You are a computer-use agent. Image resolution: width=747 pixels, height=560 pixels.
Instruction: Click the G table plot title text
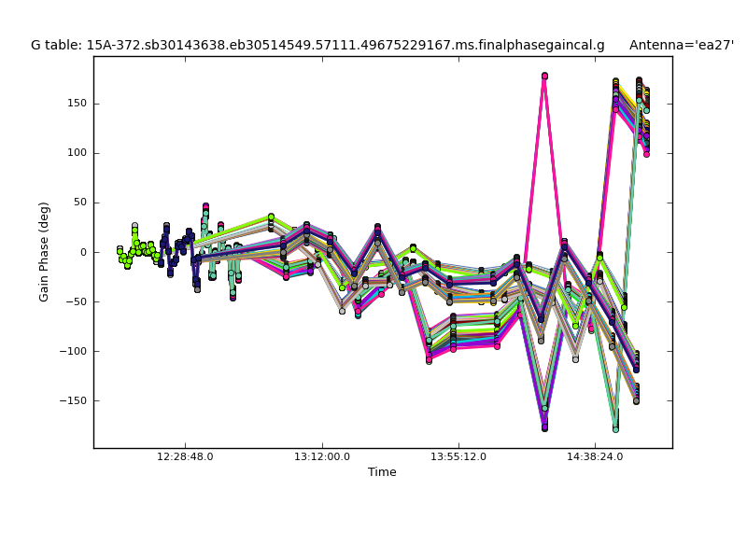(317, 45)
